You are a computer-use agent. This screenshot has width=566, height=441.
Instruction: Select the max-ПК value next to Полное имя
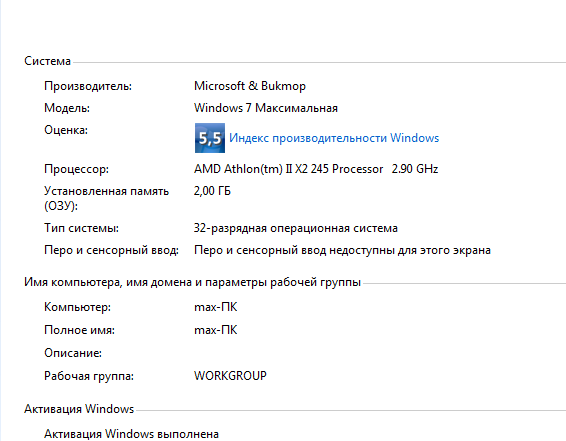[x=215, y=330]
